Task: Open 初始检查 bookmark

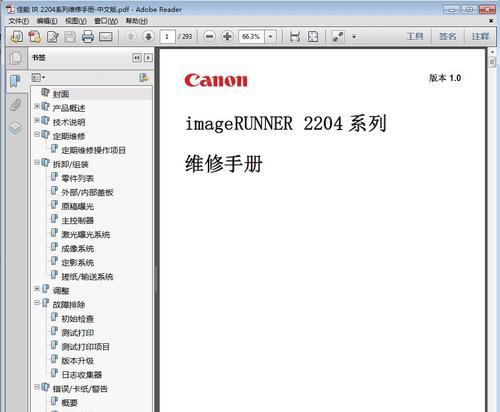Action: pos(77,319)
